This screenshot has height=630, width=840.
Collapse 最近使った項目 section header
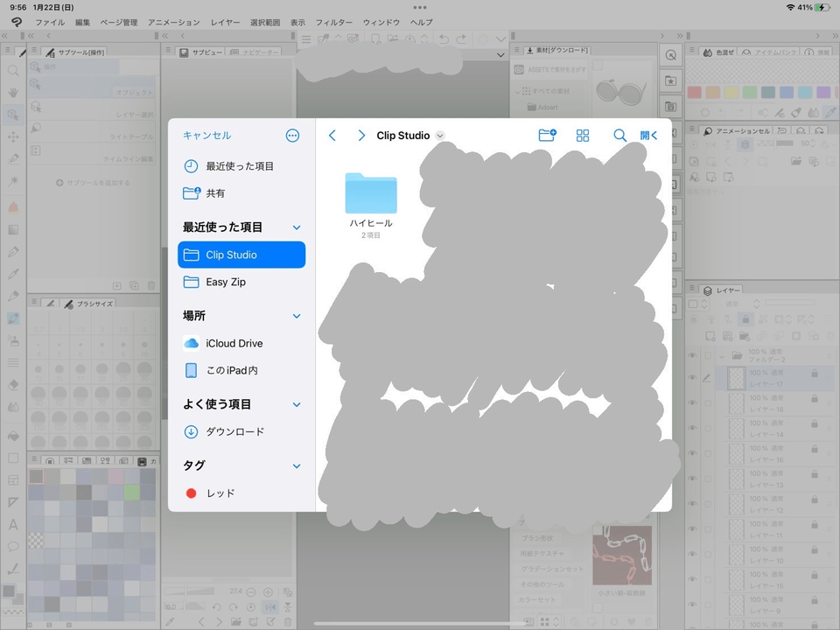297,227
